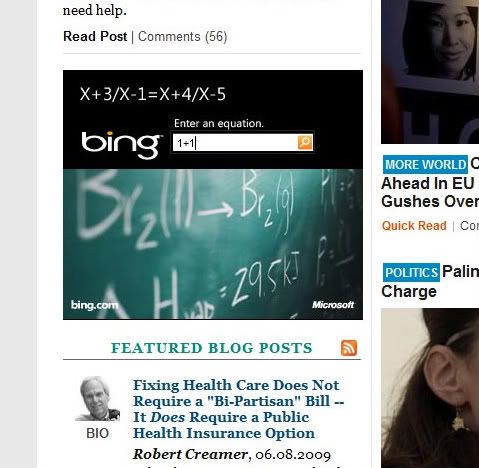Open the Featured Blog Posts heading
This screenshot has width=479, height=468.
[x=212, y=348]
